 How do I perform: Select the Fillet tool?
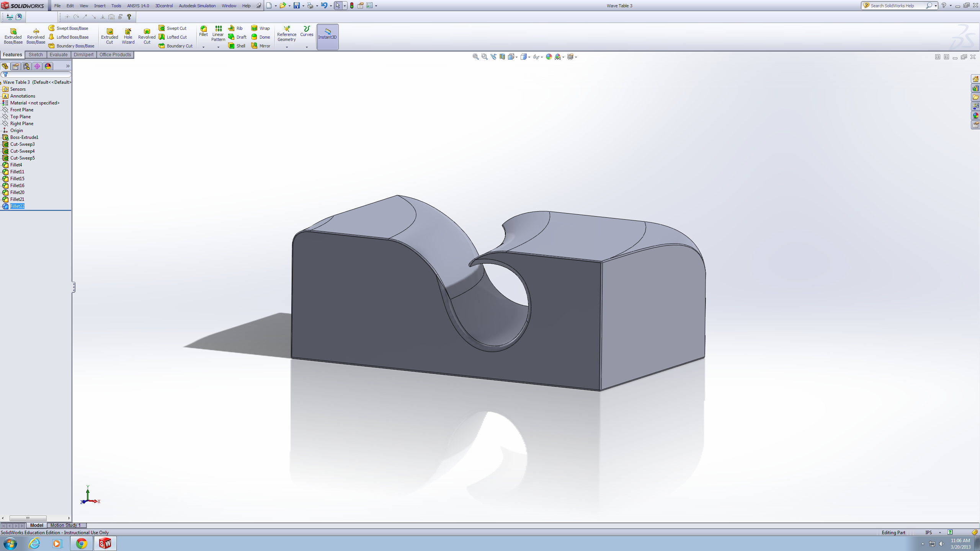click(x=203, y=33)
